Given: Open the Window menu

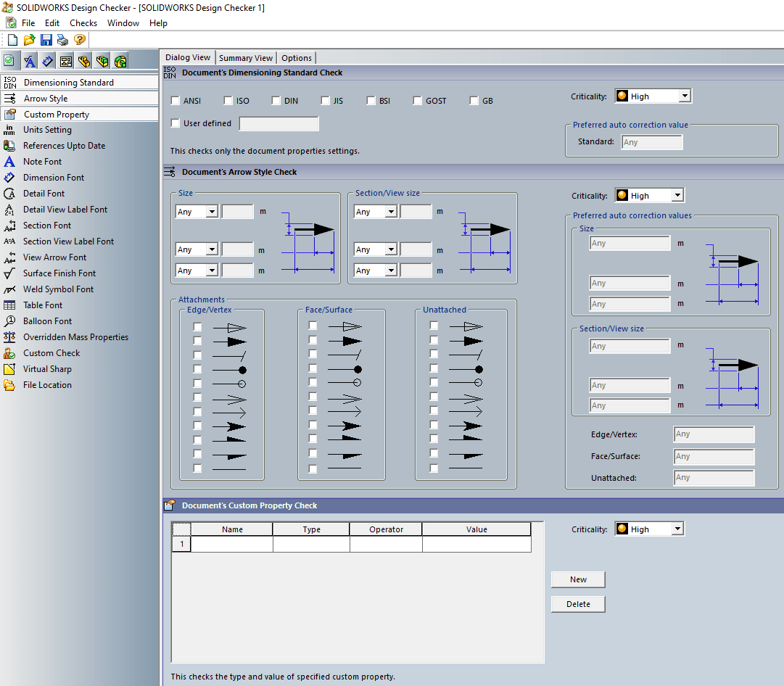Looking at the screenshot, I should pyautogui.click(x=123, y=23).
